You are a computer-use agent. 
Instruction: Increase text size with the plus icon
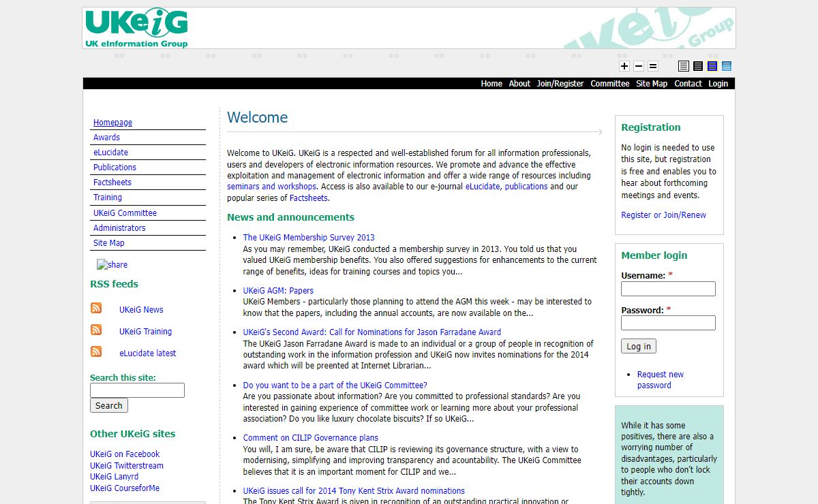click(x=624, y=66)
